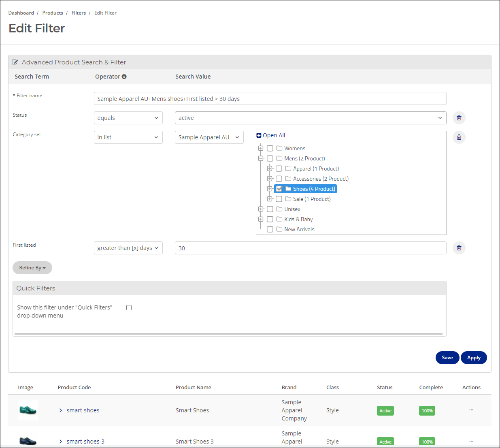Enable showing filter under Quick Filters menu

(x=129, y=308)
